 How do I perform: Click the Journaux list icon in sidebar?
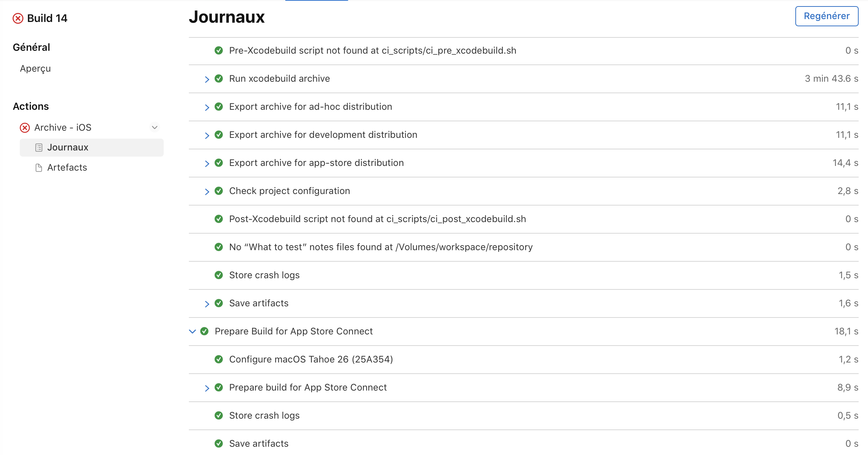[x=39, y=148]
